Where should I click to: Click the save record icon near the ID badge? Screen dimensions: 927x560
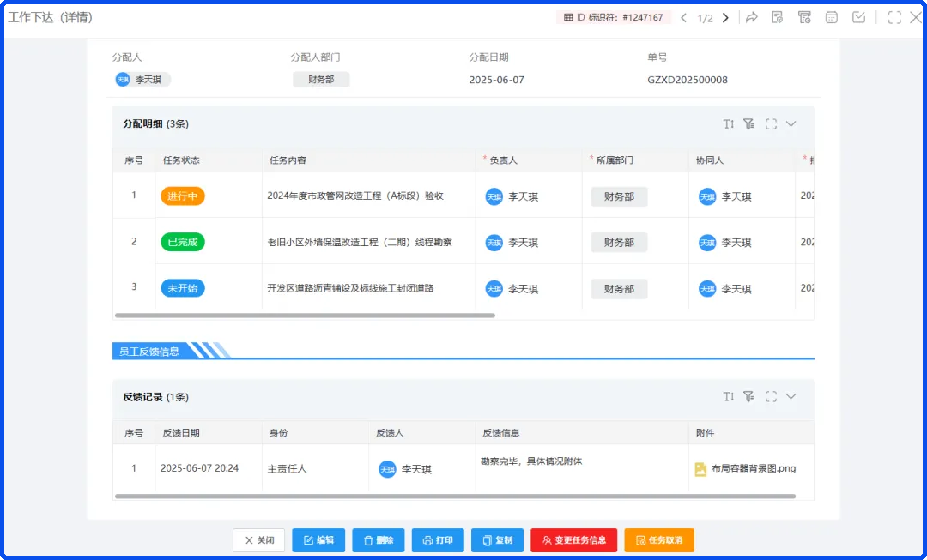pos(778,18)
